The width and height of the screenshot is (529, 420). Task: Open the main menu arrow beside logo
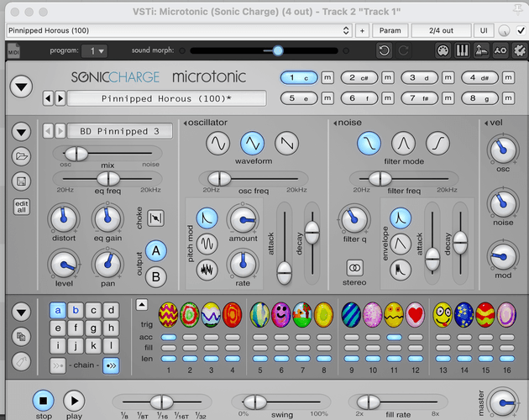[21, 87]
